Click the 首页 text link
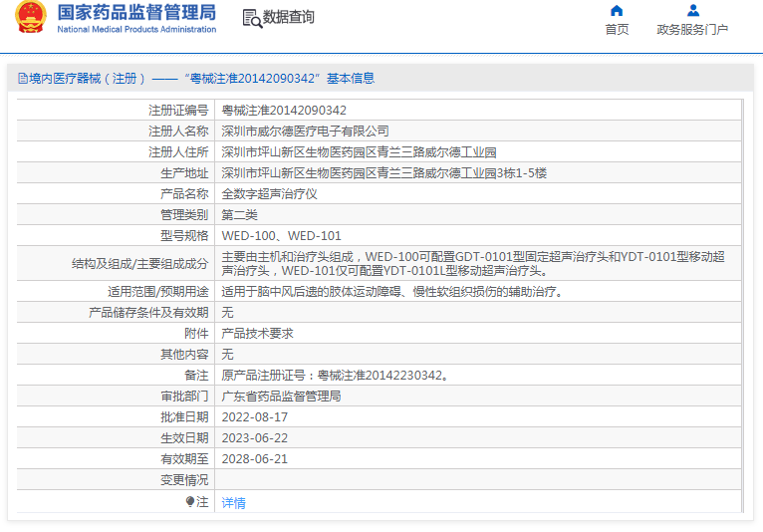Image resolution: width=763 pixels, height=532 pixels. coord(617,30)
